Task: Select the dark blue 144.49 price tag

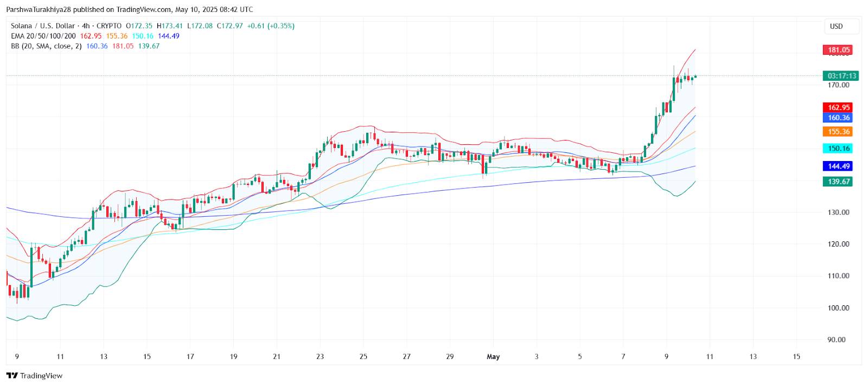Action: [x=838, y=166]
